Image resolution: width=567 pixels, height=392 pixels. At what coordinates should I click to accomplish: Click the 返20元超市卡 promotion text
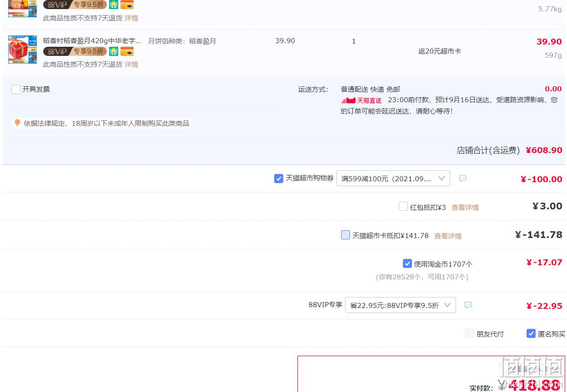(x=440, y=51)
